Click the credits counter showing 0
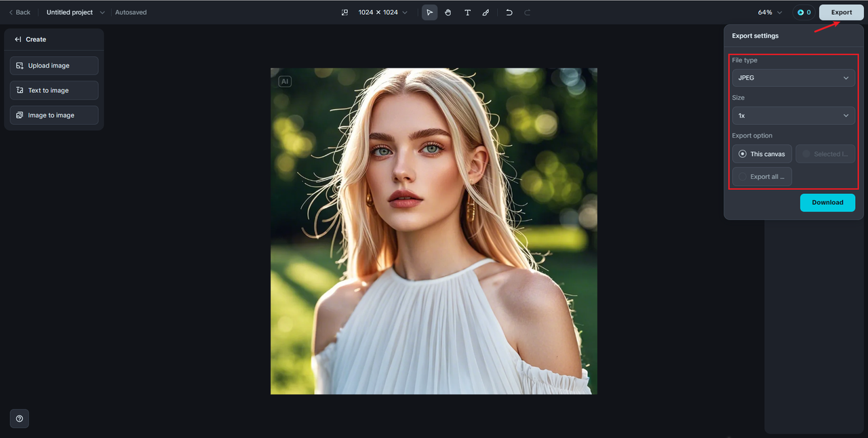 coord(804,12)
